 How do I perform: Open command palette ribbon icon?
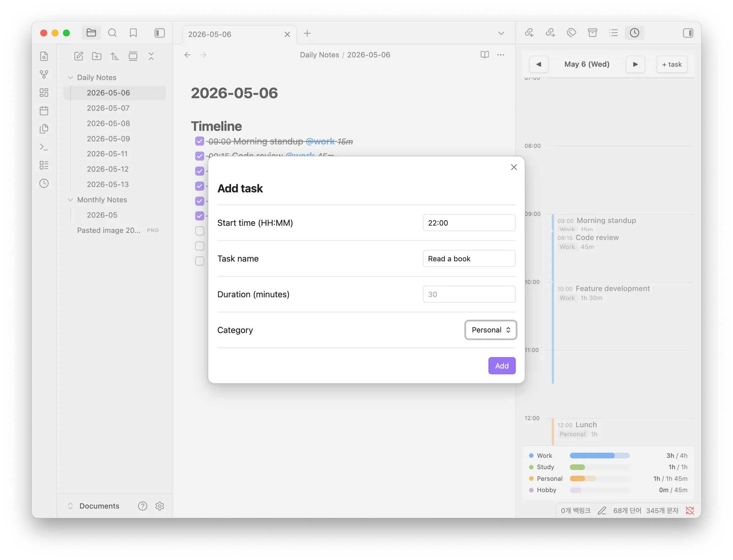[x=44, y=147]
